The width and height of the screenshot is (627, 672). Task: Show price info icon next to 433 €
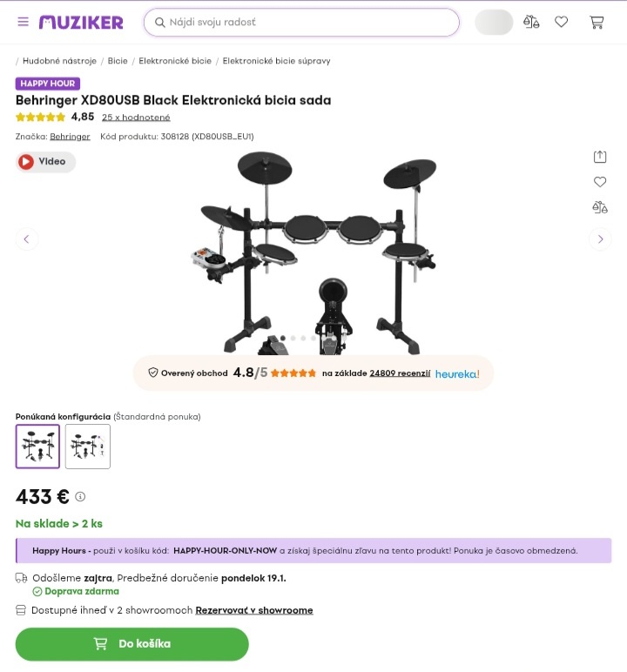(80, 496)
